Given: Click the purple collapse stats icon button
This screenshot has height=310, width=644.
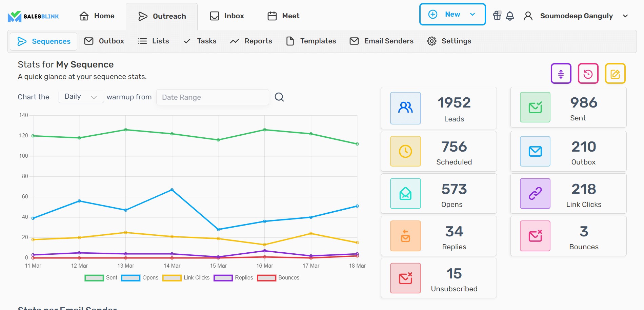Looking at the screenshot, I should tap(561, 74).
